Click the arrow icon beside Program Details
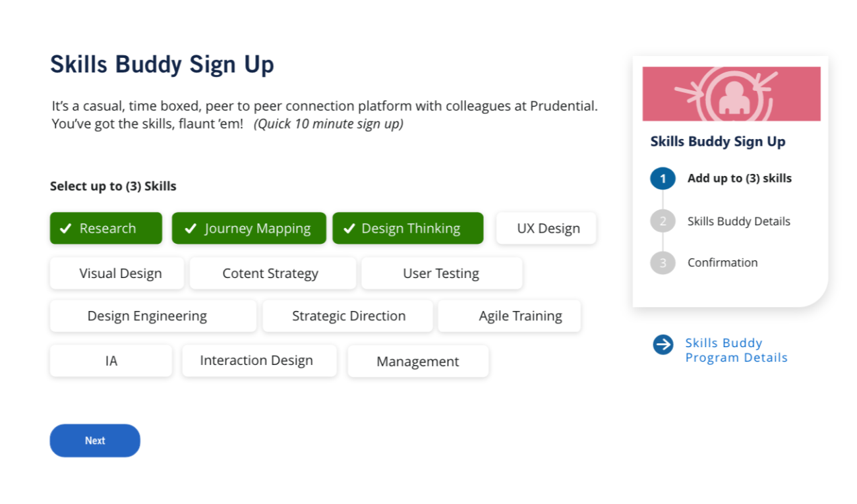The width and height of the screenshot is (857, 504). click(x=663, y=344)
